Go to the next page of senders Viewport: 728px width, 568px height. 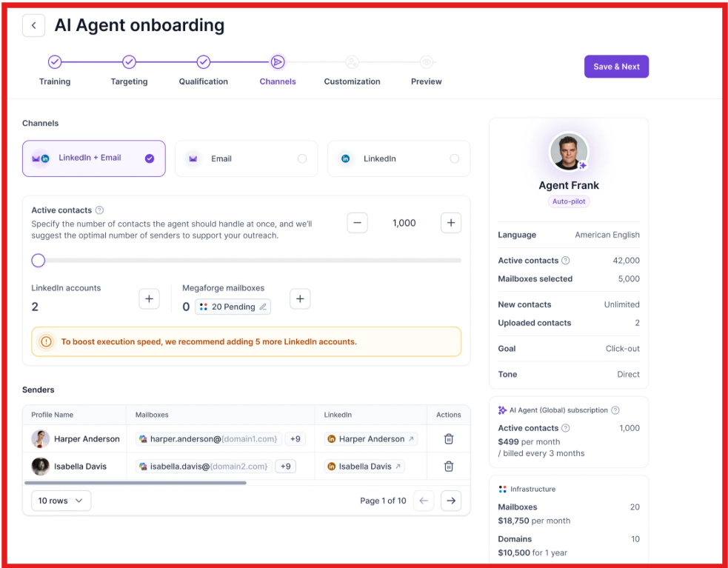click(450, 501)
